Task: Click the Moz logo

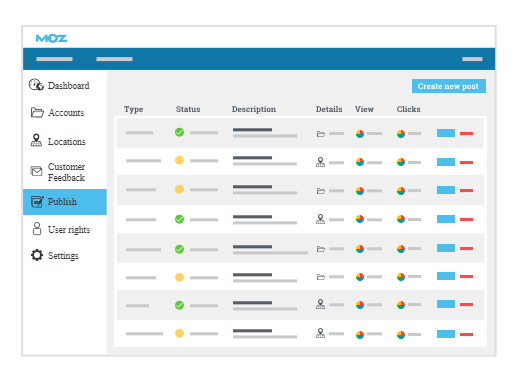Action: [x=51, y=38]
